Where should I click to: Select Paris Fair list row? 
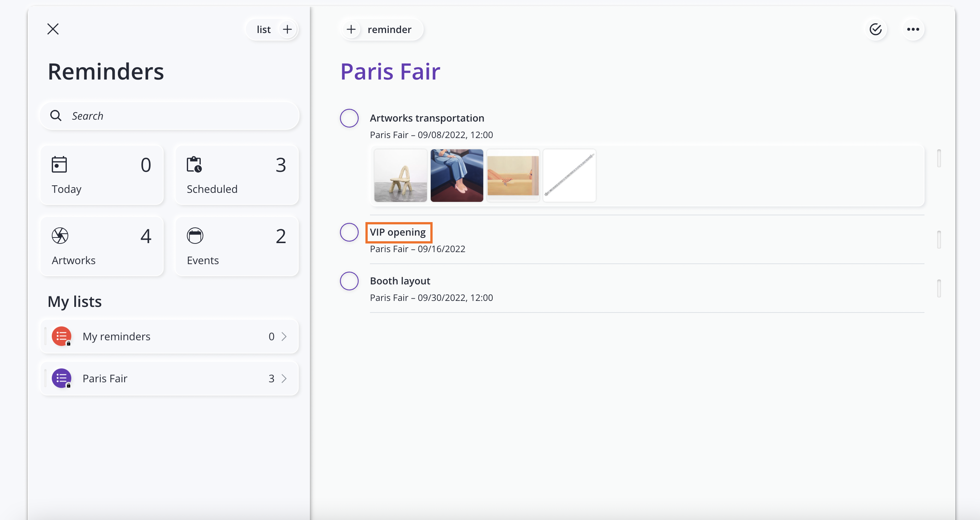[169, 378]
